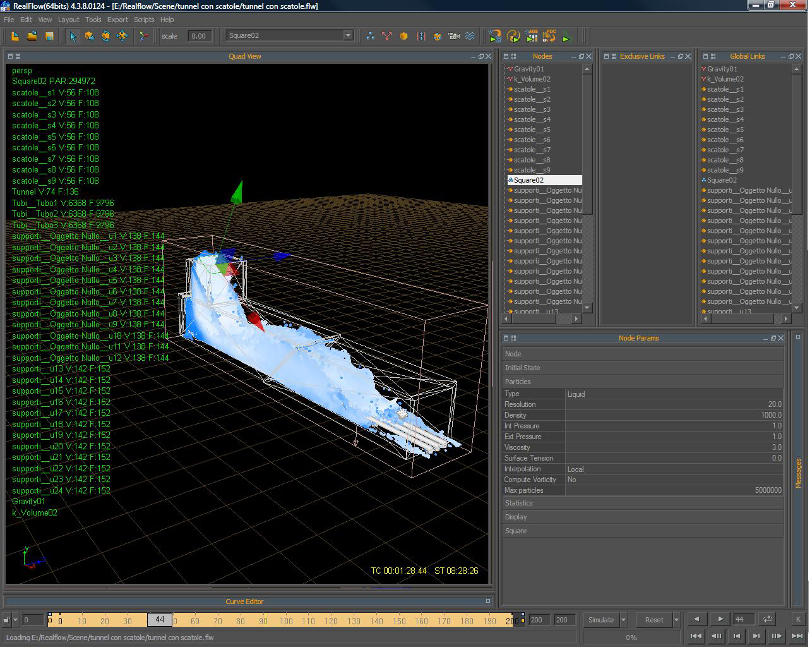Open the Square02 node selection dropdown
The width and height of the screenshot is (812, 647).
(347, 35)
